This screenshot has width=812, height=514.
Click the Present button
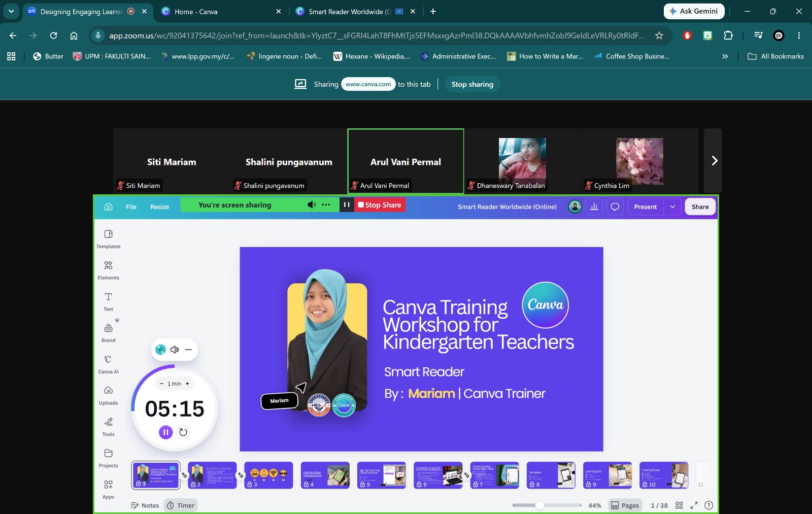pos(645,207)
